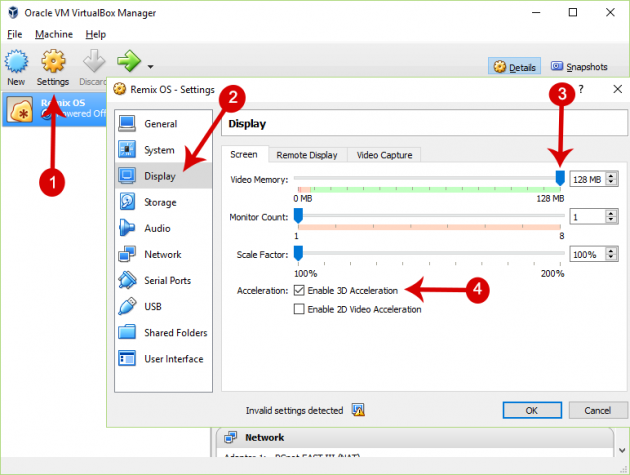630x475 pixels.
Task: Click the green Start arrow icon
Action: 128,62
